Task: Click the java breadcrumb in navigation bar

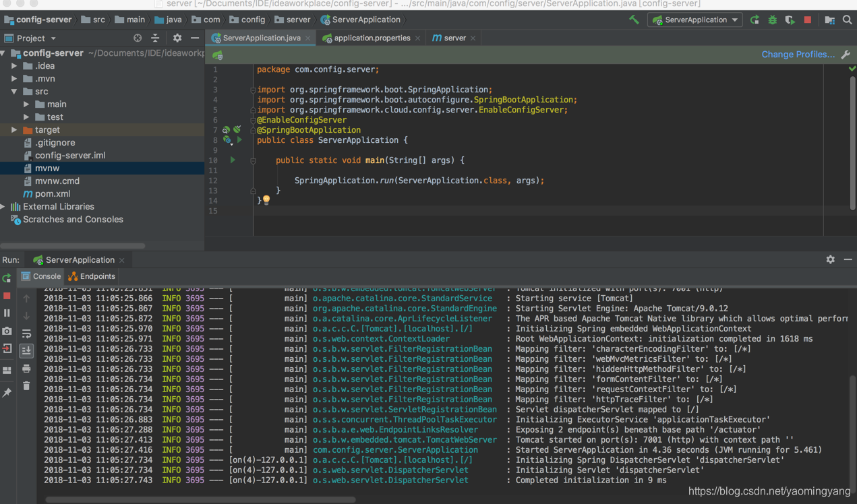Action: coord(167,20)
